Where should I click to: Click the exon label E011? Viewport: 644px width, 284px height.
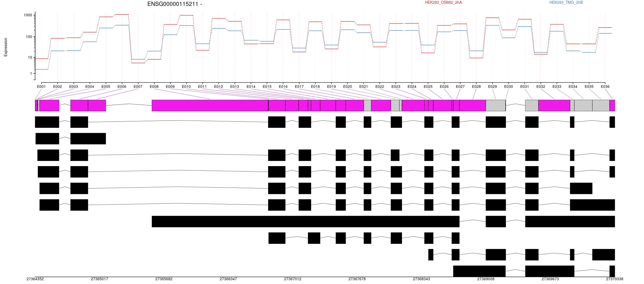point(202,87)
